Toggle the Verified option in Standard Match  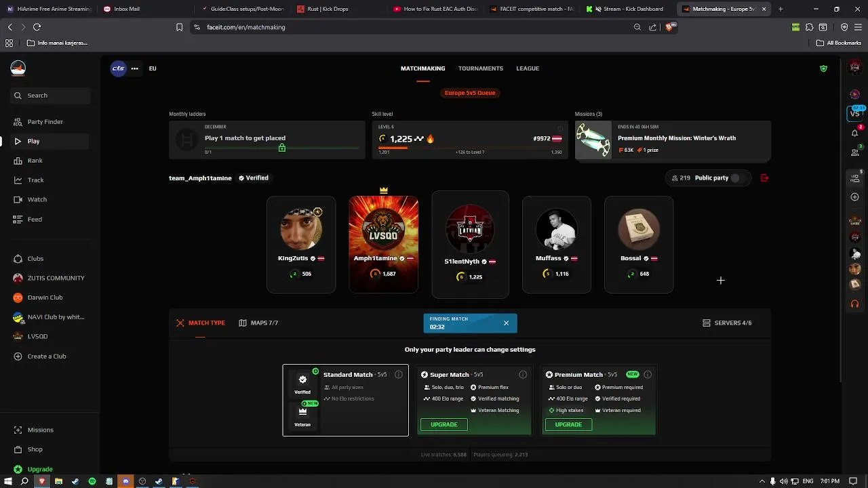coord(302,384)
